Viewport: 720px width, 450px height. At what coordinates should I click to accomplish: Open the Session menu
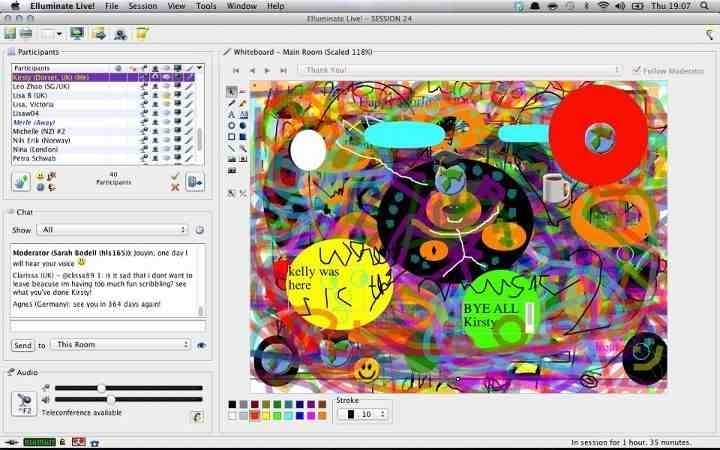pos(142,6)
